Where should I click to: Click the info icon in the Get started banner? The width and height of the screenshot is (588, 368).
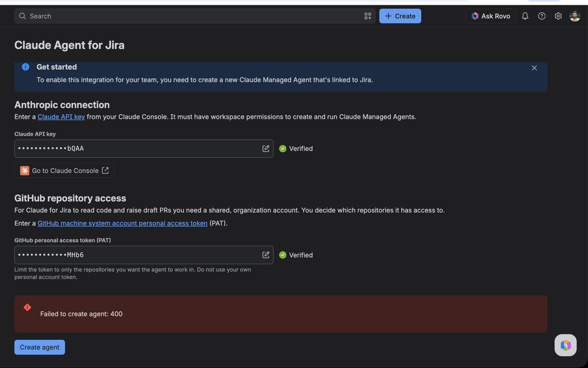pyautogui.click(x=25, y=67)
